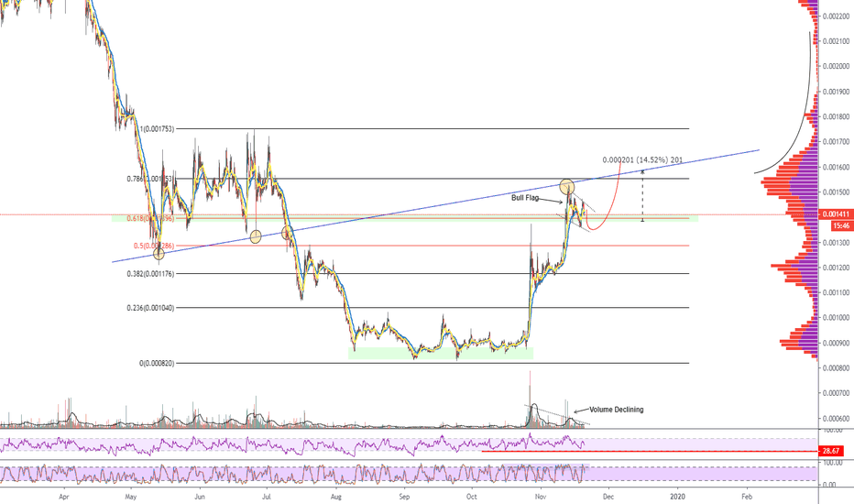Select the 0(0.000820) Fibonacci label
Viewport: 854px width, 504px height.
click(157, 364)
